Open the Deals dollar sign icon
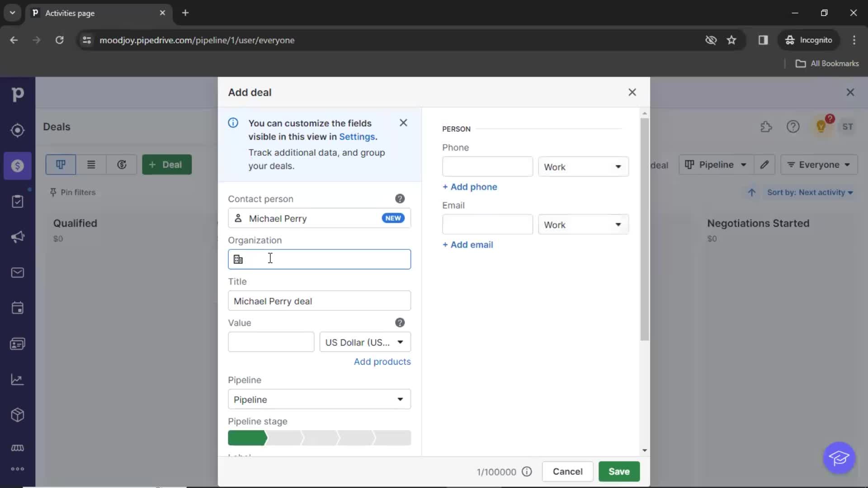 point(17,166)
